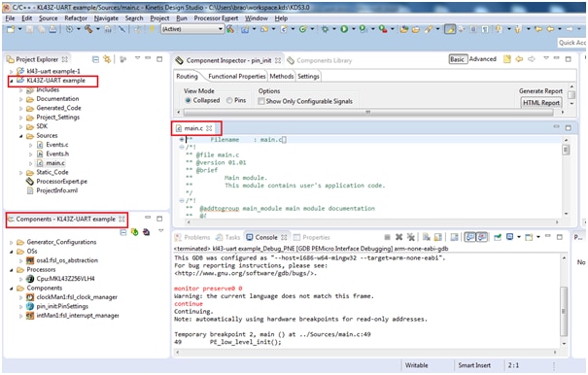The width and height of the screenshot is (588, 375).
Task: Click the Component Inspector horizontal scrollbar
Action: point(367,112)
